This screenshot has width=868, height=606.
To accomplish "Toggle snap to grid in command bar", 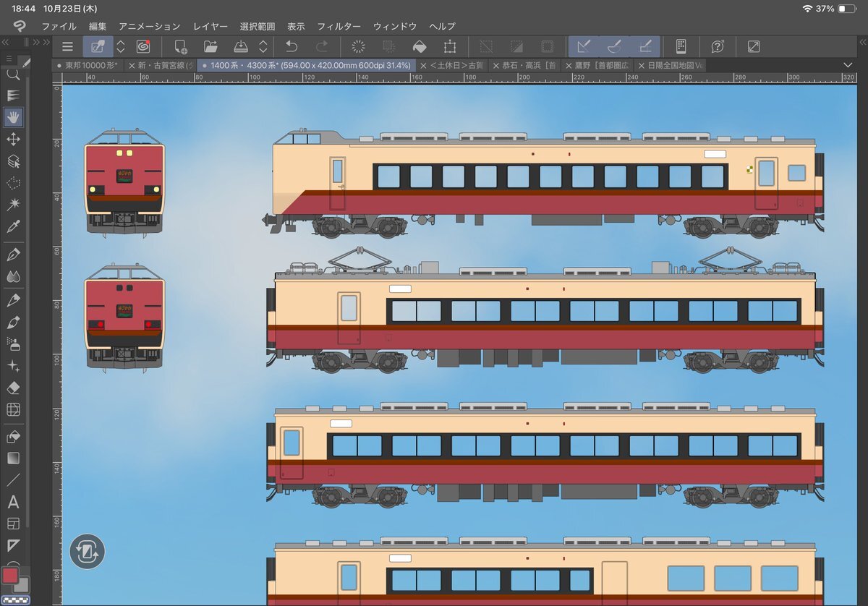I will click(645, 47).
